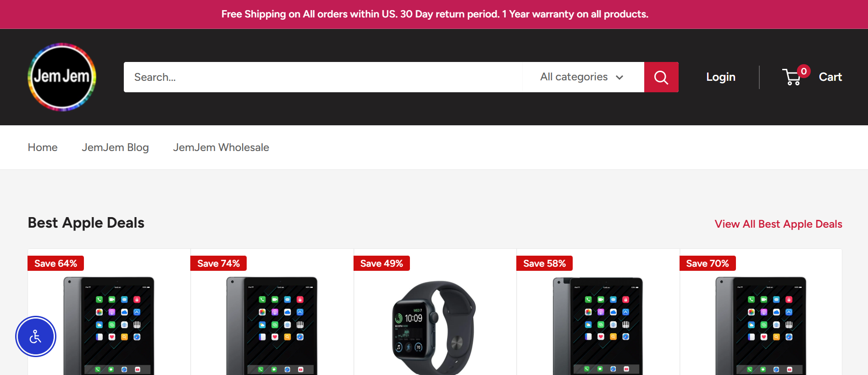
Task: Click View All Best Apple Deals
Action: [x=778, y=224]
